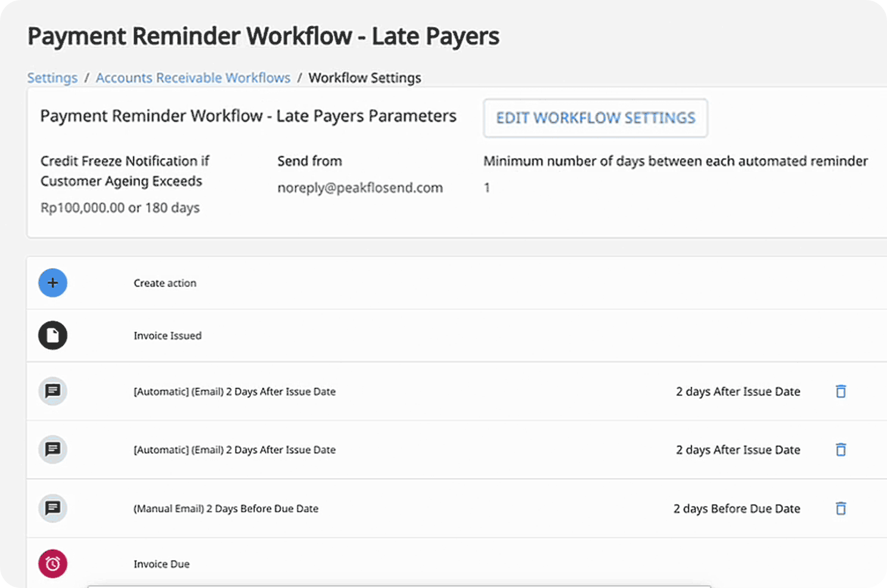Delete the 2 Days Before Due Date action

tap(841, 508)
